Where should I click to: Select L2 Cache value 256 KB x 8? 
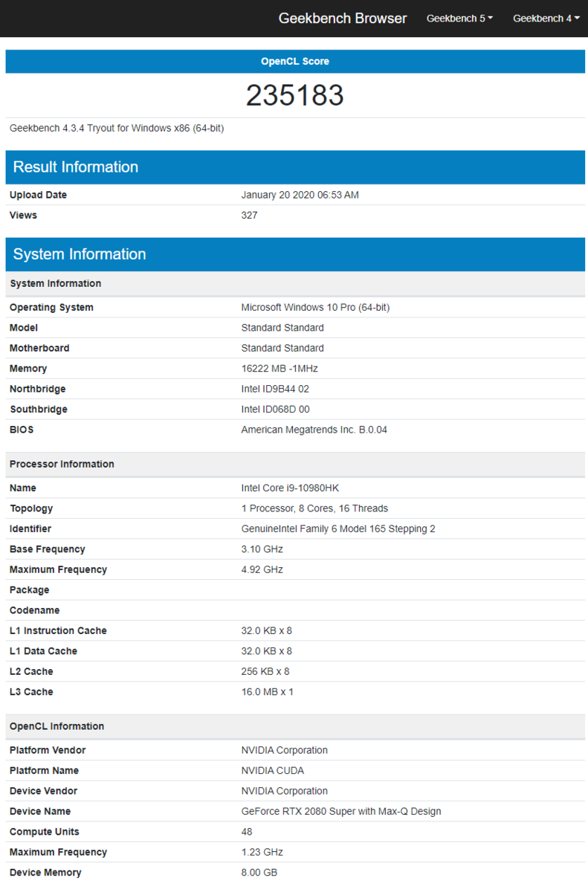point(265,672)
